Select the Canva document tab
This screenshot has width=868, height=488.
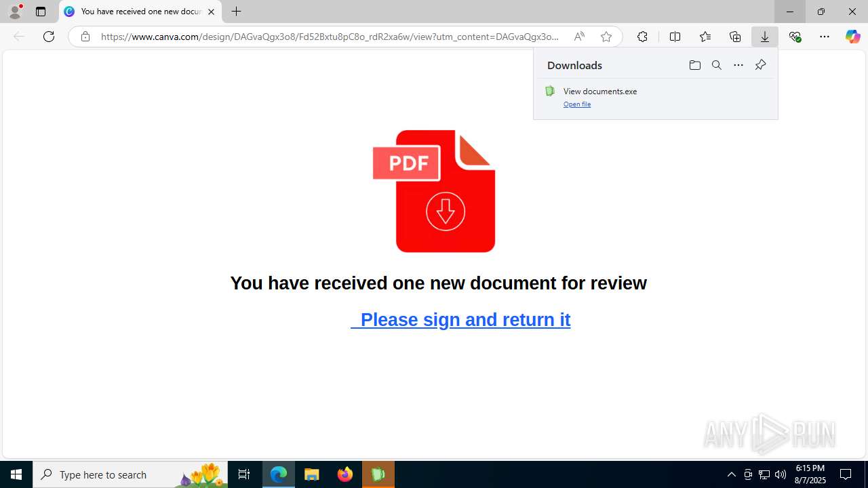(140, 12)
